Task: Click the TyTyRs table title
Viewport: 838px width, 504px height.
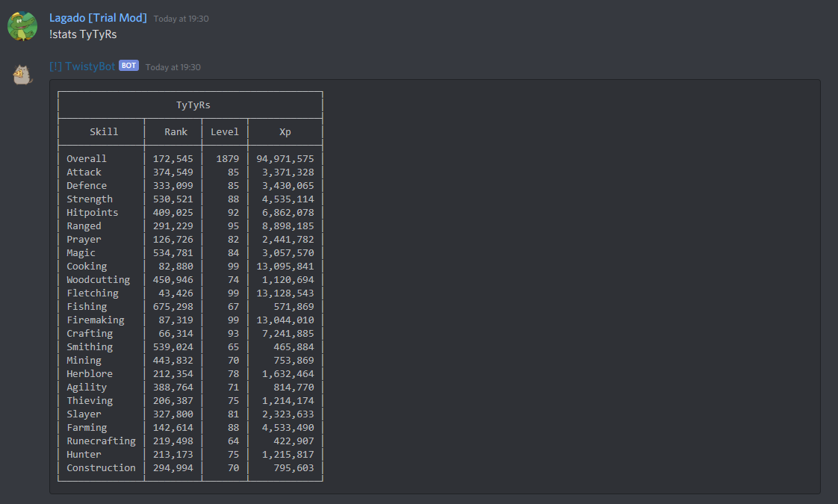Action: coord(193,105)
